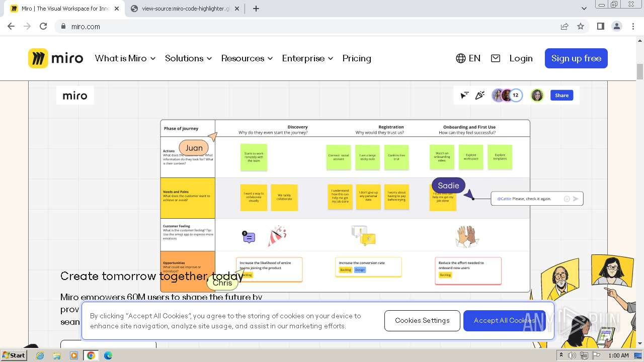Select the Miro Visual Workspace tab

point(64,9)
